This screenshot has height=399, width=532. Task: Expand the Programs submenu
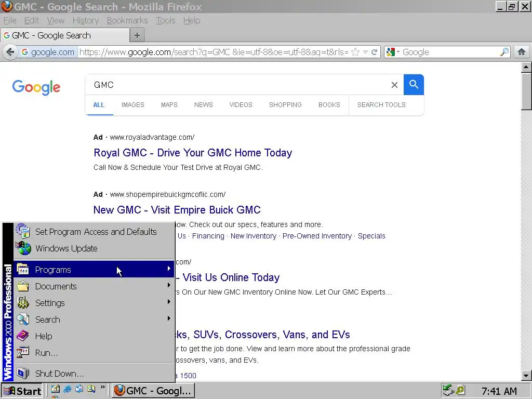94,270
